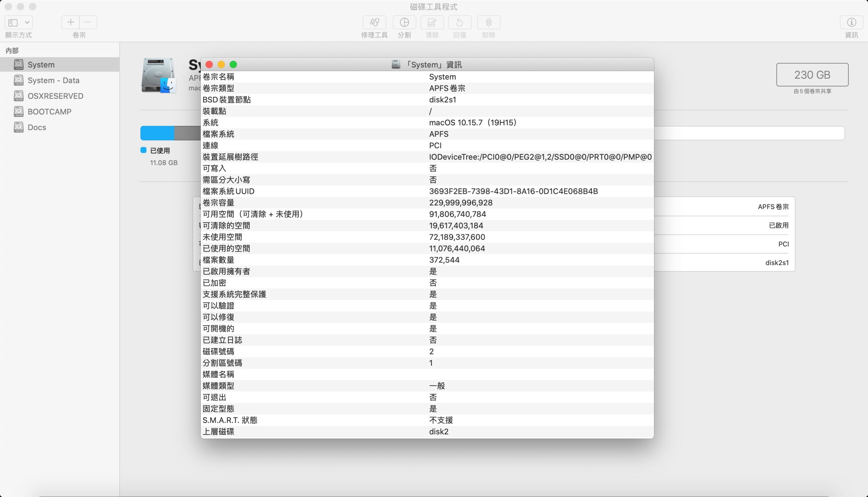Click the 清除 erase toolbar icon

(x=432, y=22)
